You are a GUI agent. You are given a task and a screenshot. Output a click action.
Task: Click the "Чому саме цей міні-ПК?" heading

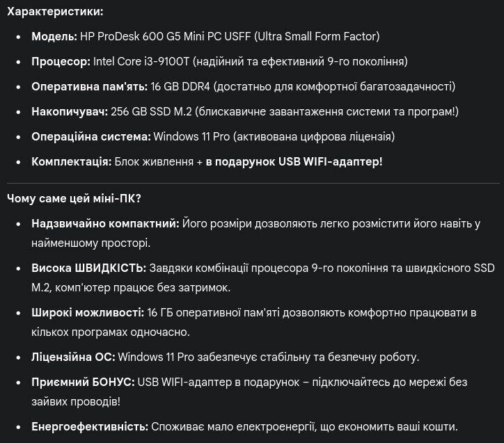[74, 198]
